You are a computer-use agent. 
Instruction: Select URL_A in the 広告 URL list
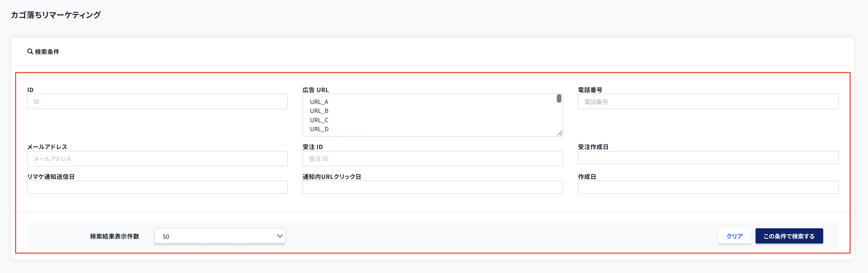(x=319, y=102)
